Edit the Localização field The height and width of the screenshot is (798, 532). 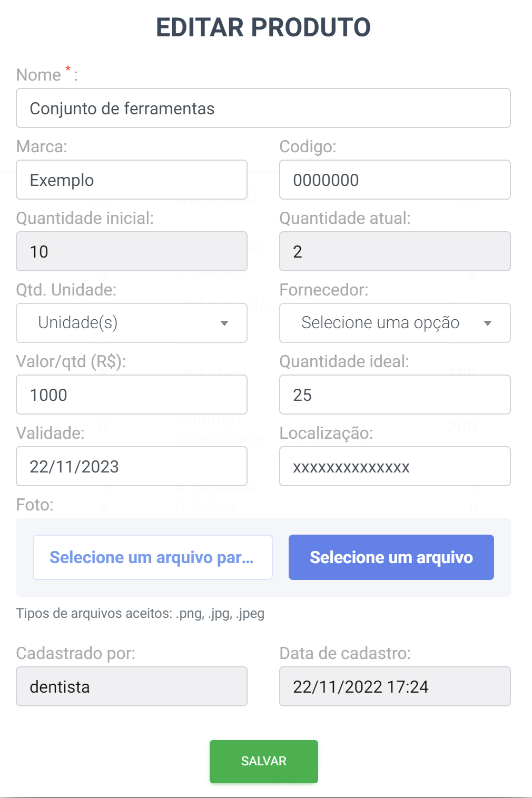coord(395,466)
